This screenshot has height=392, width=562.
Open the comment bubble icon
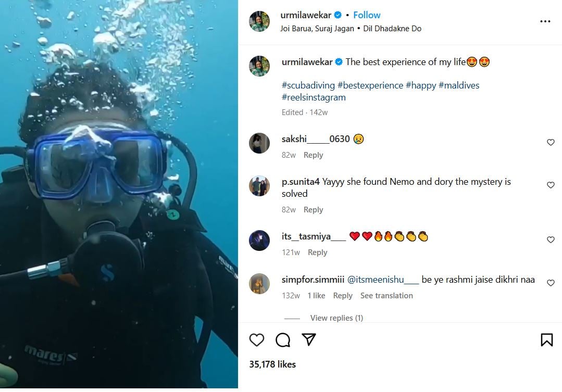[283, 340]
